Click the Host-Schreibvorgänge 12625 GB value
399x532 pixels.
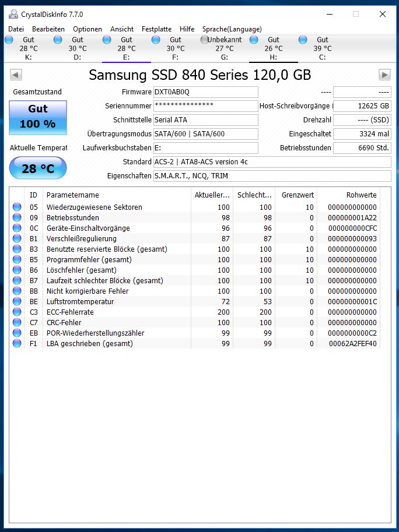click(362, 106)
